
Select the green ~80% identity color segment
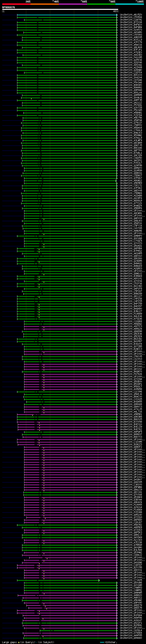(x=101, y=4)
